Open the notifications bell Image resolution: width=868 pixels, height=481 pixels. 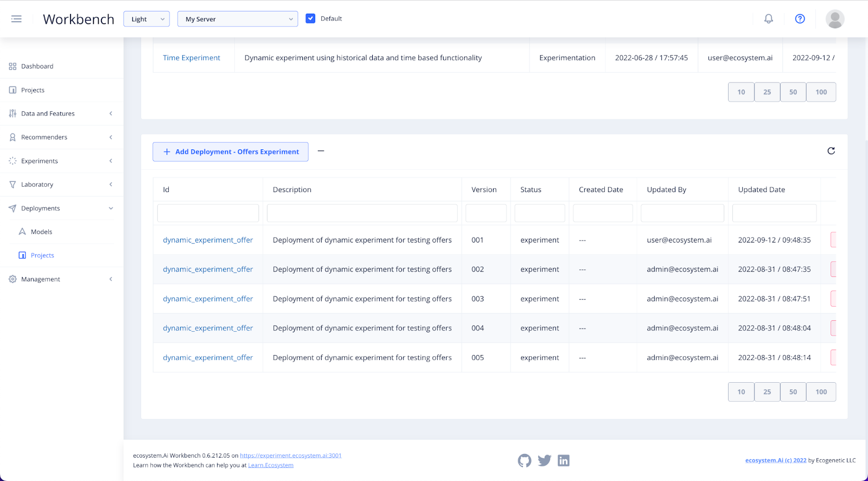(769, 19)
